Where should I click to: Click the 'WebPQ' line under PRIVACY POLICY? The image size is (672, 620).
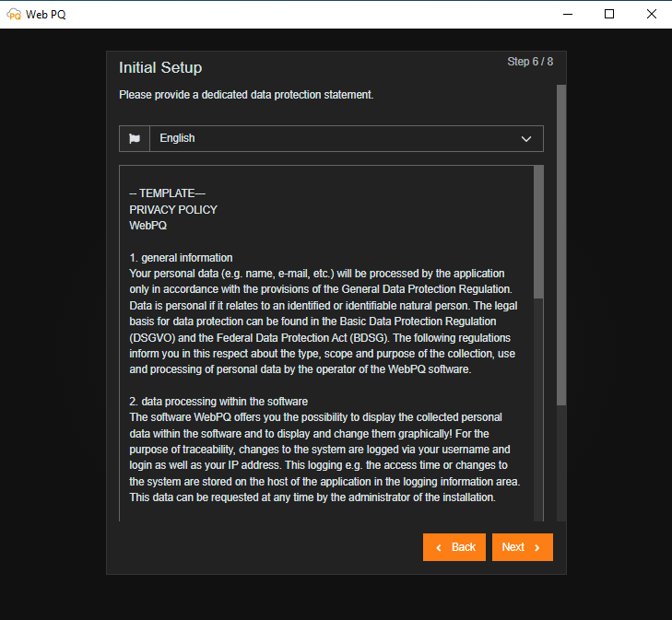point(147,226)
